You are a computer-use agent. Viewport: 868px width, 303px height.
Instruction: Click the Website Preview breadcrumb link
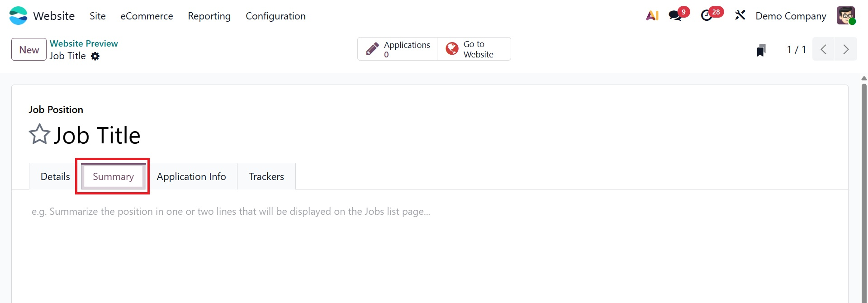[84, 43]
